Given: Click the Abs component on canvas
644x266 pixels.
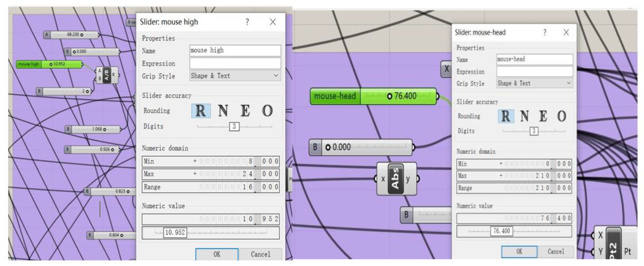Looking at the screenshot, I should point(395,179).
